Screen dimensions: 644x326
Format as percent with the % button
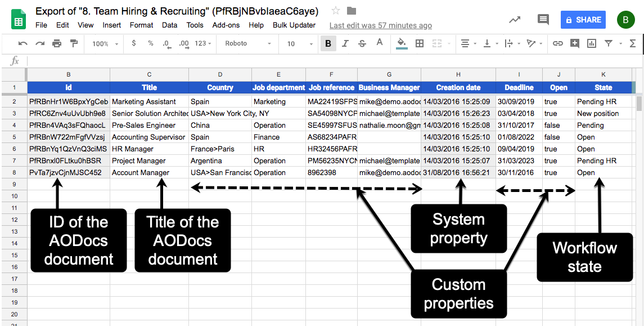151,43
